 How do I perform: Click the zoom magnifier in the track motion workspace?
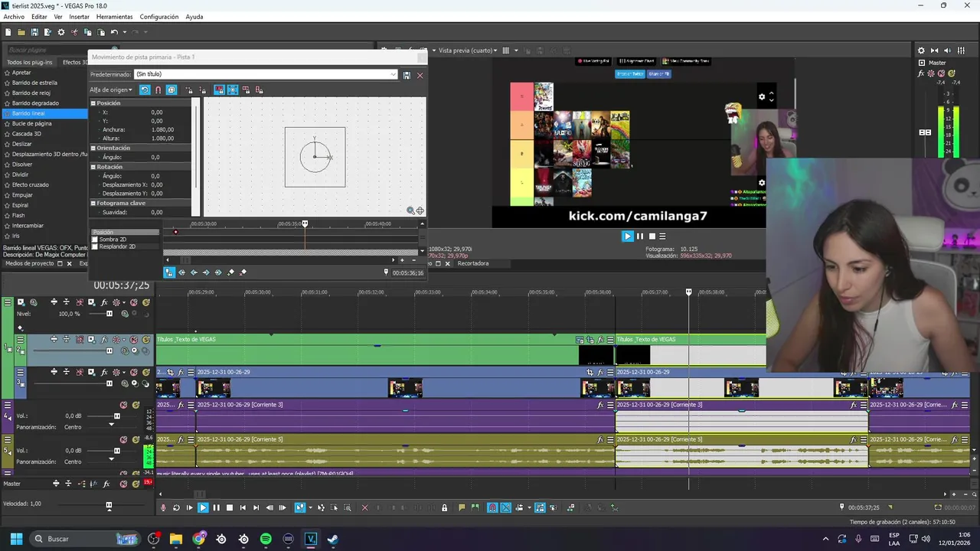410,210
